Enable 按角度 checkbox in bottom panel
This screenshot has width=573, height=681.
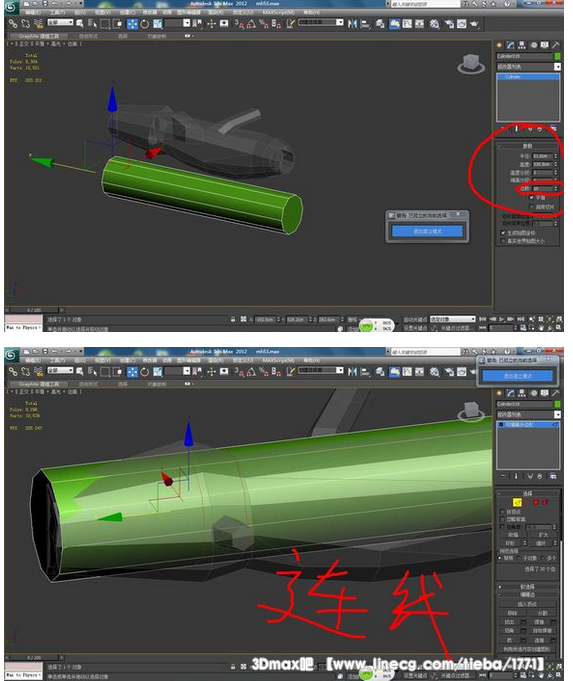pos(503,527)
